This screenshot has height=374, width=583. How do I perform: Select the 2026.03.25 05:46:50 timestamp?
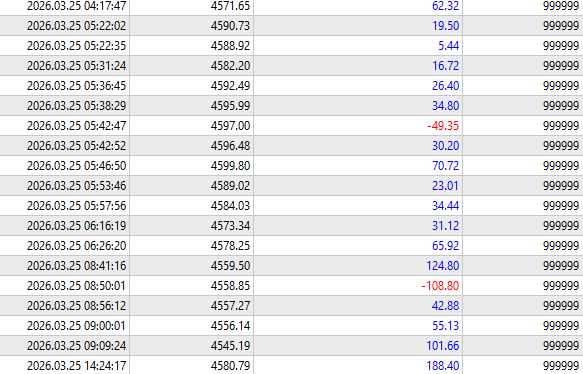coord(77,166)
